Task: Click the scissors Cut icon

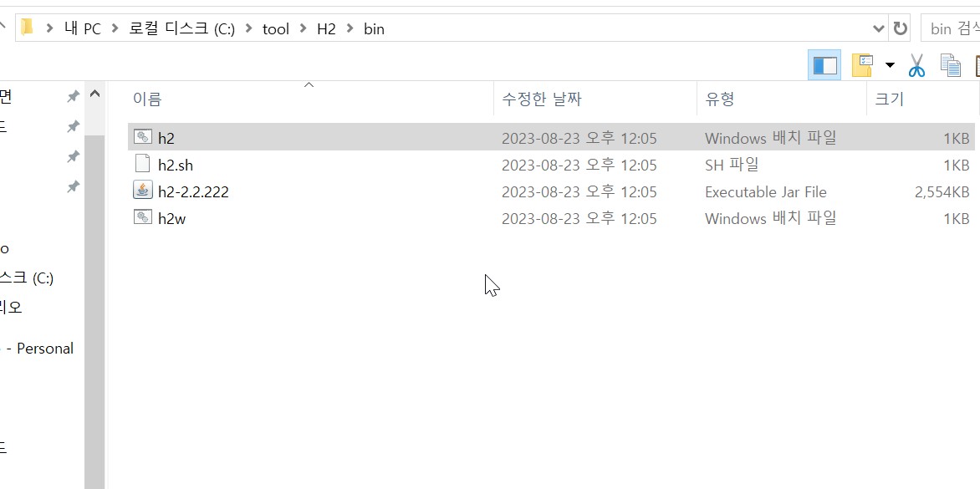Action: pyautogui.click(x=916, y=65)
